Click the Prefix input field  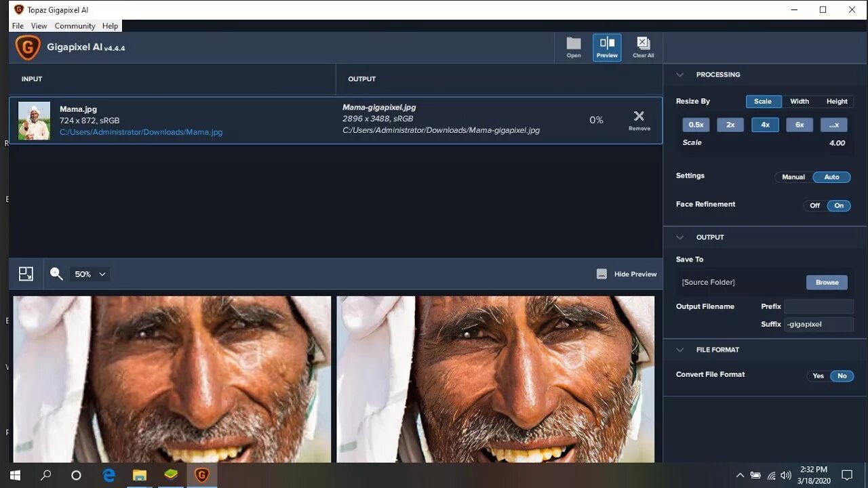818,306
